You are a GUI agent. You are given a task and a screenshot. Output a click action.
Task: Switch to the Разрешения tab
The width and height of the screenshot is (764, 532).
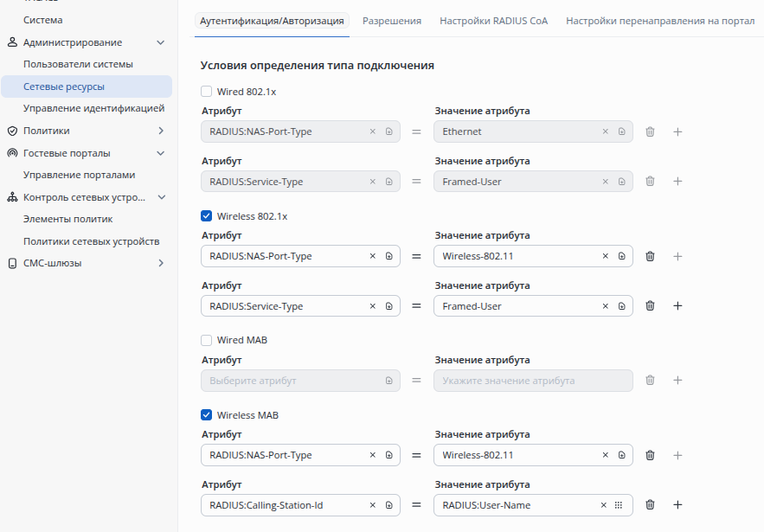(x=392, y=21)
